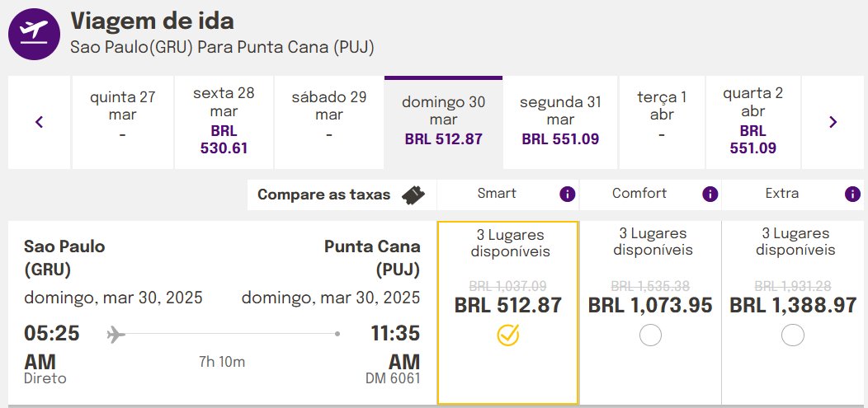Choose segunda 31 mar date tab
Viewport: 868px width, 408px height.
[x=560, y=122]
